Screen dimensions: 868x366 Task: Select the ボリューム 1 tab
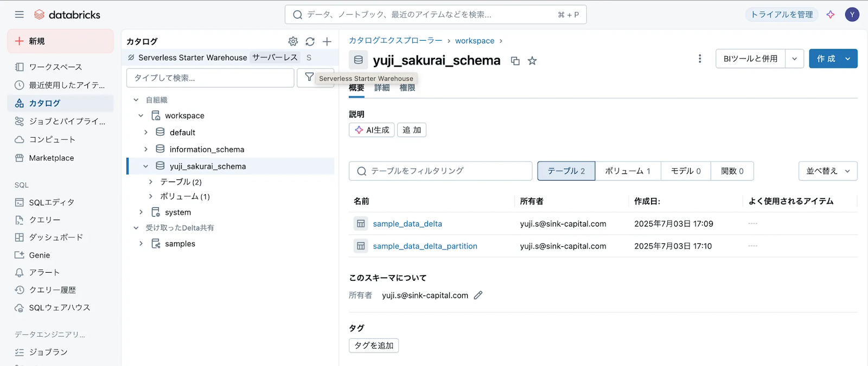tap(628, 171)
